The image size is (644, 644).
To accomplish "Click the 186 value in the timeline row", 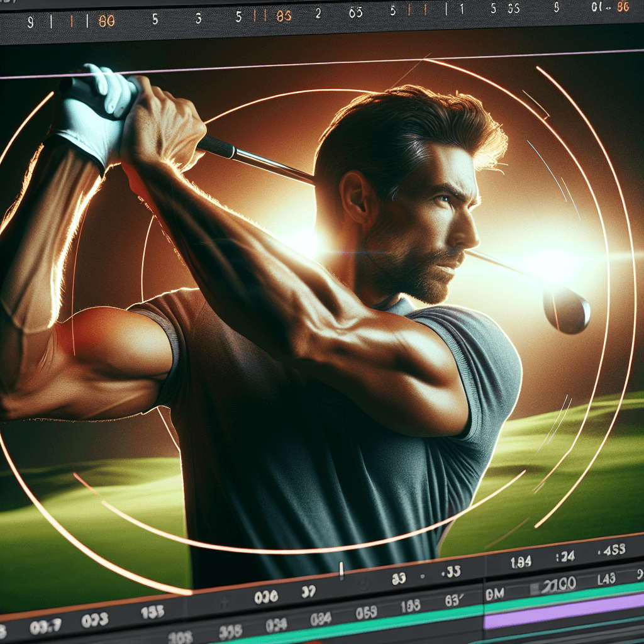I will point(410,606).
